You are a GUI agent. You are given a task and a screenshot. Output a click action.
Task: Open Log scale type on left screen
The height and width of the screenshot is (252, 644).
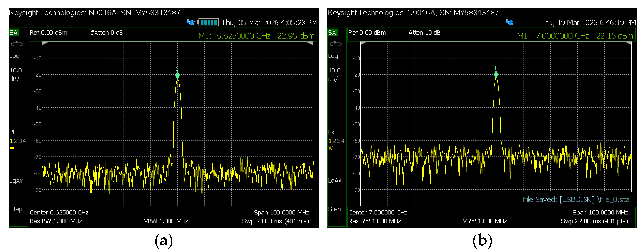click(14, 56)
